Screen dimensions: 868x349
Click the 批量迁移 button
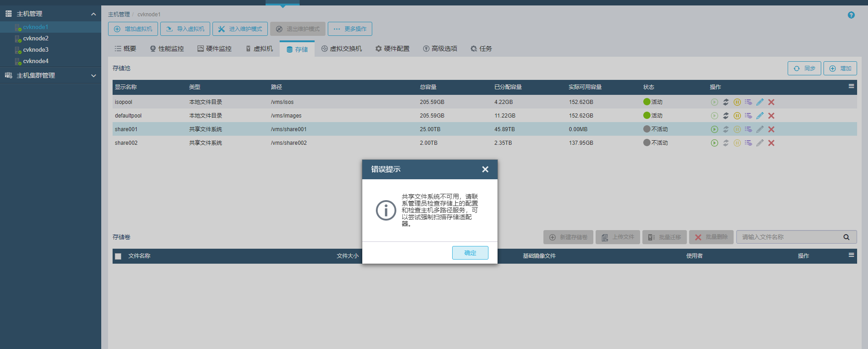(x=665, y=237)
